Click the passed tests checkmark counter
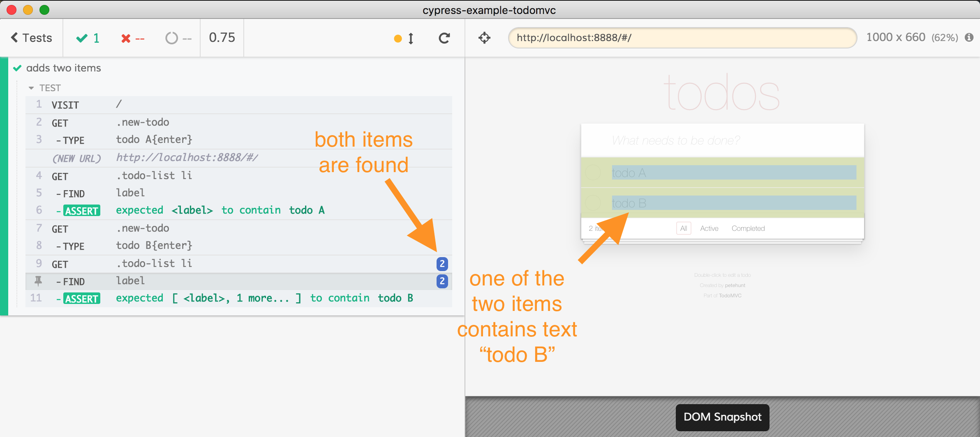Screen dimensions: 980x437 tap(88, 38)
